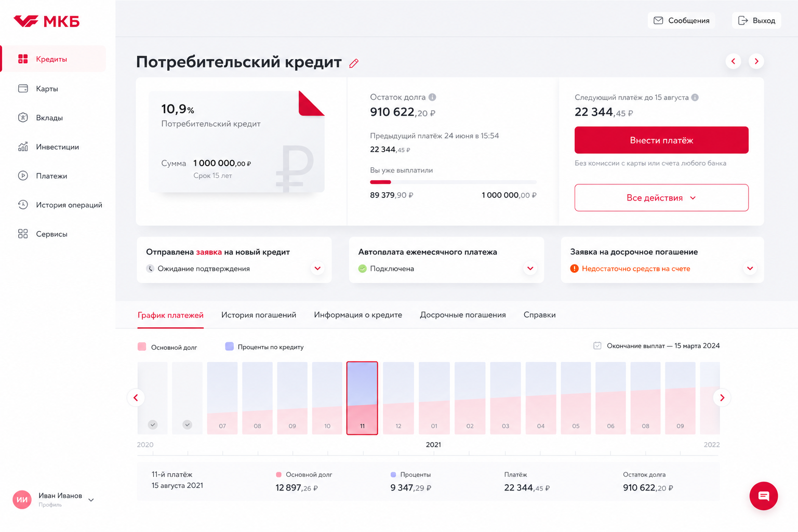Viewport: 798px width, 532px height.
Task: Select payment bar 07 in chart
Action: (x=222, y=398)
